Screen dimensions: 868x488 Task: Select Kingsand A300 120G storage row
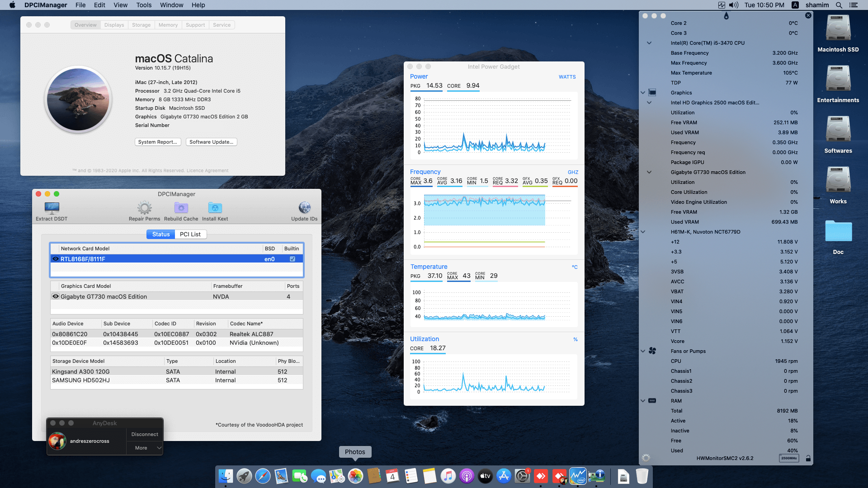(177, 371)
